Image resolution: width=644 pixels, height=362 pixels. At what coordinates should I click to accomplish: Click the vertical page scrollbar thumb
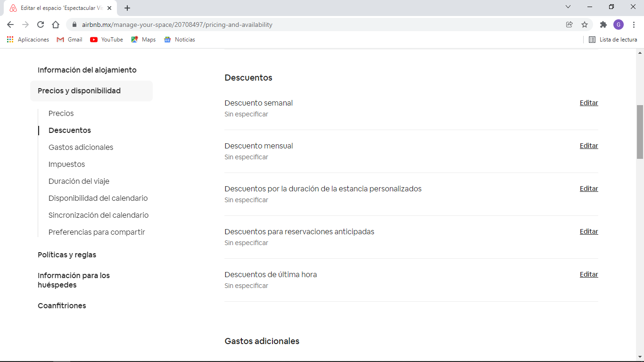tap(640, 132)
